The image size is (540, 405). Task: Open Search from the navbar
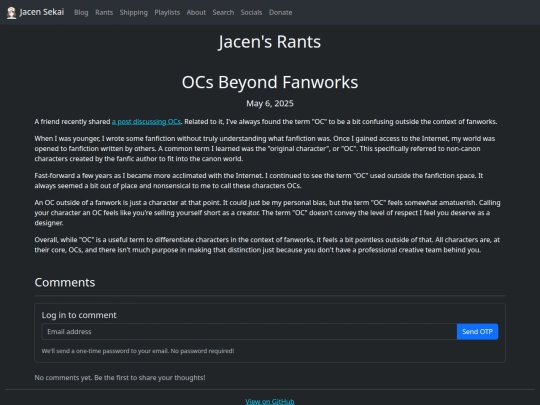[223, 12]
